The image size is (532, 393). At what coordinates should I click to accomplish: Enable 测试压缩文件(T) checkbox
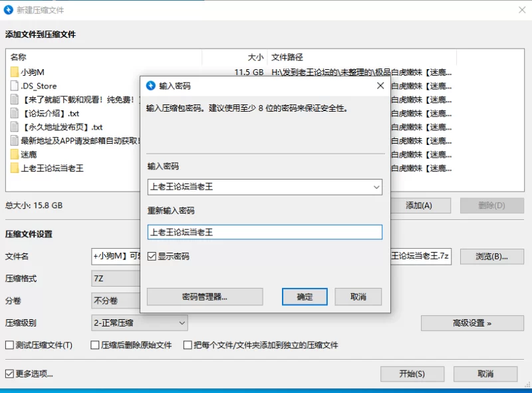(x=9, y=345)
